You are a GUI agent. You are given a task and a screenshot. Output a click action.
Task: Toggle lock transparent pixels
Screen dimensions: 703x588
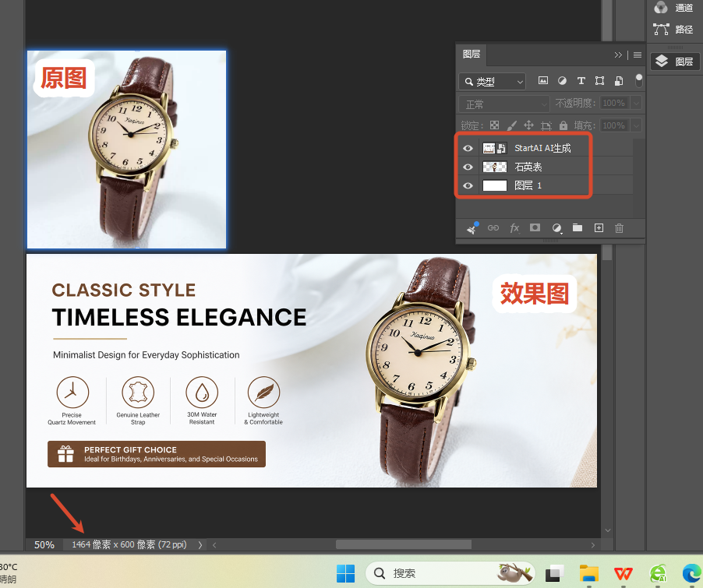494,125
